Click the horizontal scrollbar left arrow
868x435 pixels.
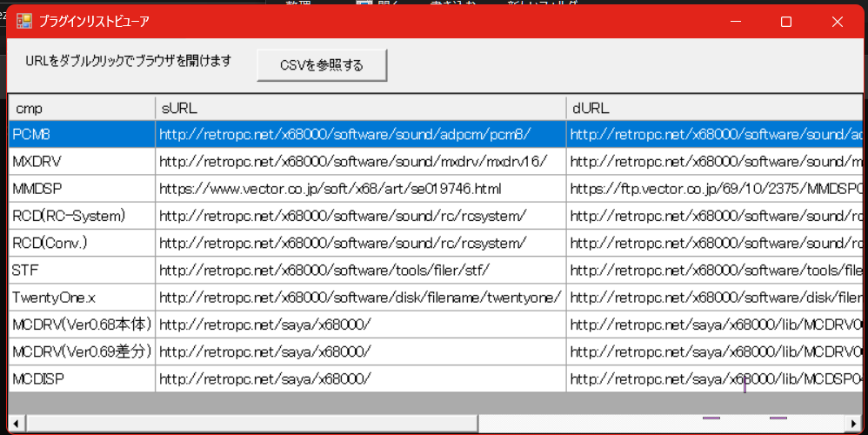(x=16, y=424)
